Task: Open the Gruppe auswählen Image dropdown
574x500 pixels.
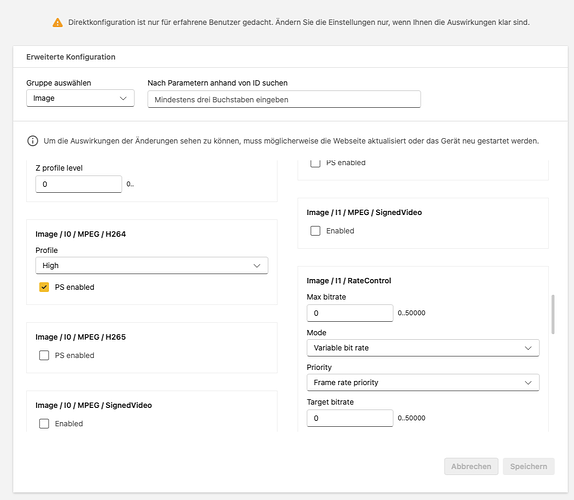Action: tap(80, 98)
